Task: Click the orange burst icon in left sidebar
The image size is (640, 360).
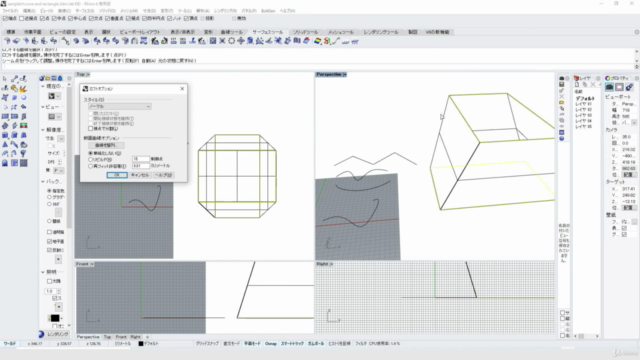Action: tap(23, 88)
